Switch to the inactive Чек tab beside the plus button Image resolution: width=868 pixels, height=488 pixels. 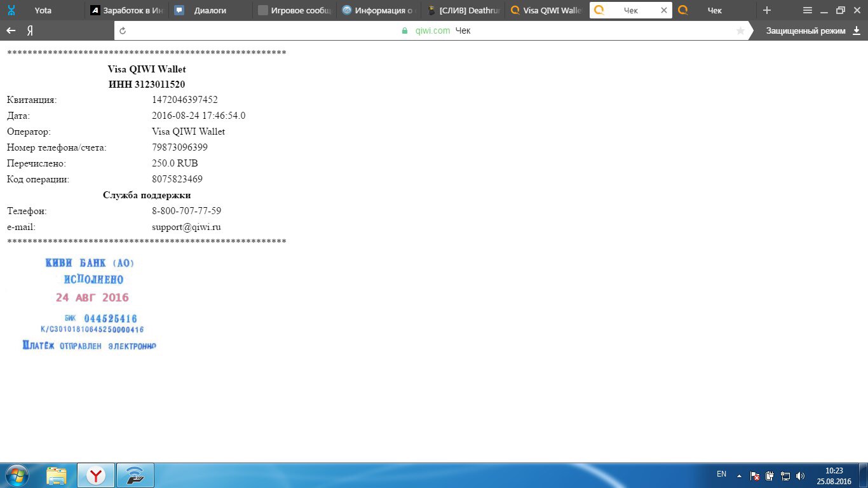[x=714, y=10]
